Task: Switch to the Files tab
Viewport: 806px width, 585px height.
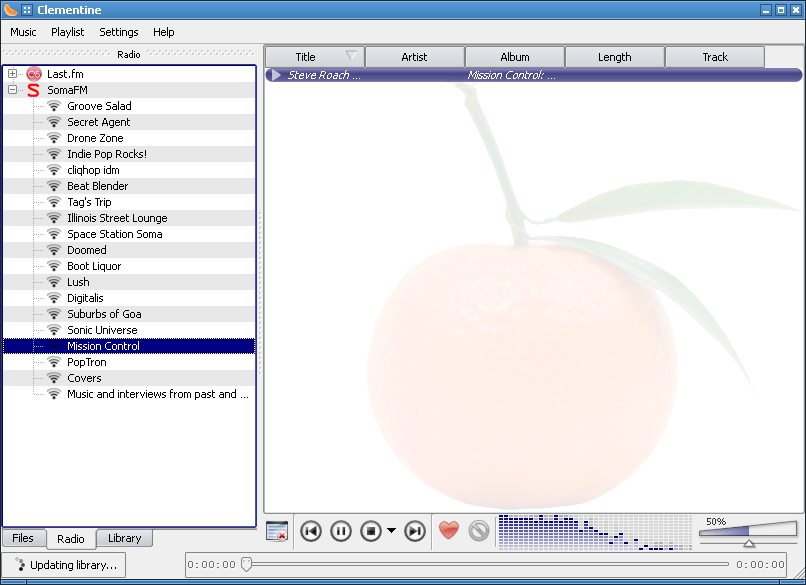Action: pyautogui.click(x=23, y=538)
